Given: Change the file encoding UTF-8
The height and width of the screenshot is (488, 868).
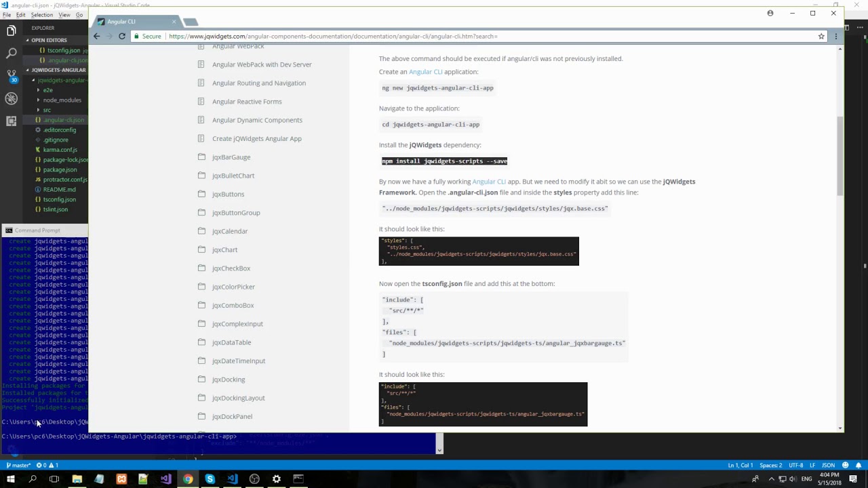Looking at the screenshot, I should (796, 465).
